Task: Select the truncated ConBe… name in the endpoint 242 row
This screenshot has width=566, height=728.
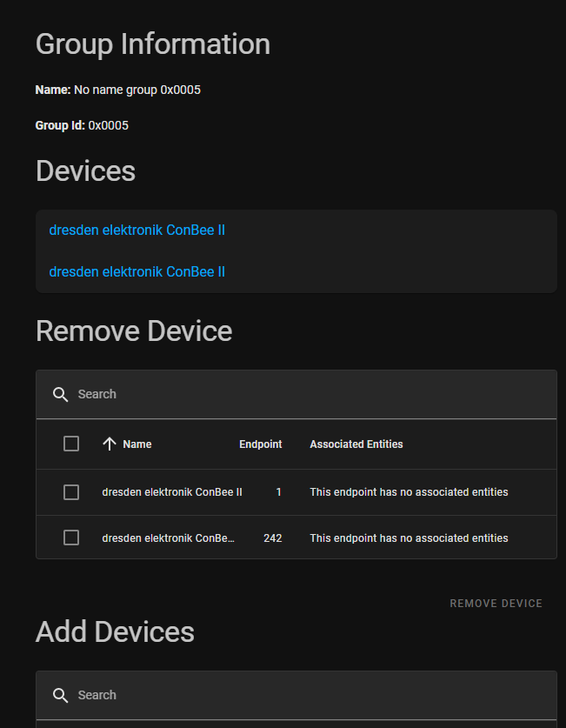Action: coord(168,538)
